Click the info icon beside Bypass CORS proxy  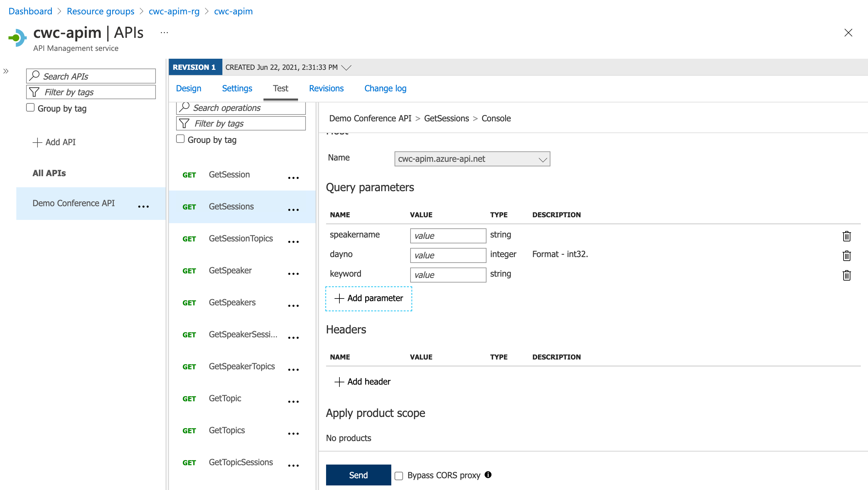487,475
